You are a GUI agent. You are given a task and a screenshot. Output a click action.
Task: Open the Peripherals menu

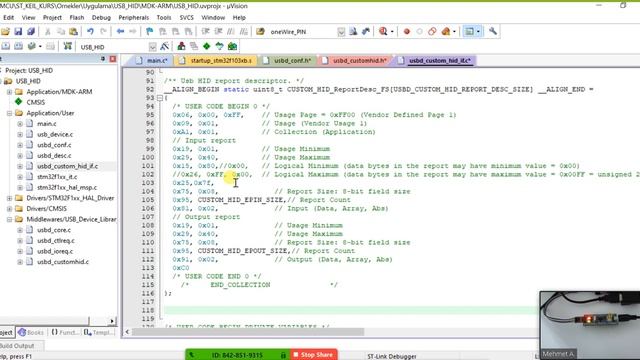(133, 18)
